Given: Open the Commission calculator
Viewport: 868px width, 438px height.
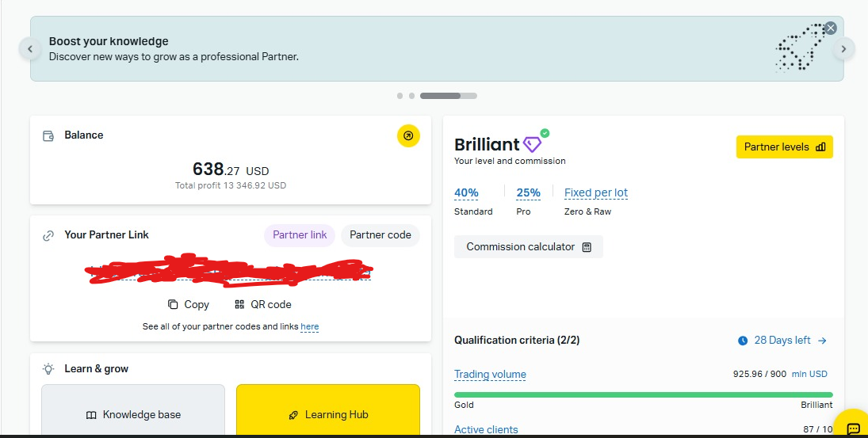Looking at the screenshot, I should (x=528, y=247).
